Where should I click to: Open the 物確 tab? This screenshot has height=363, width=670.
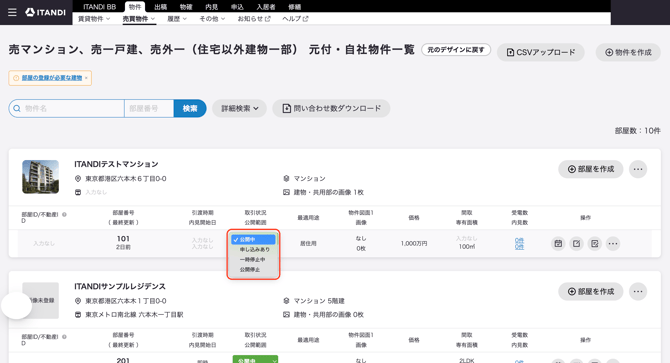[x=186, y=7]
